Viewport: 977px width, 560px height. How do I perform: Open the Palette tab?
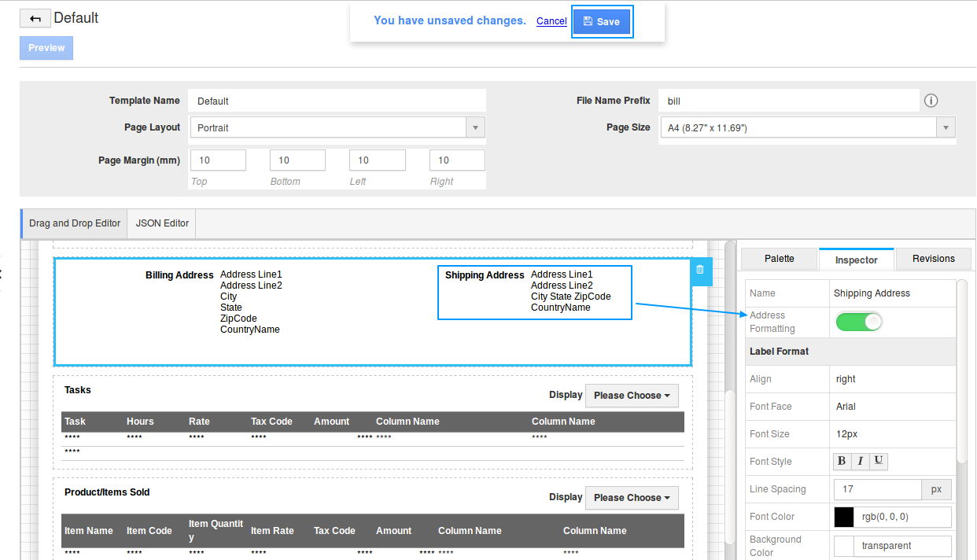pyautogui.click(x=779, y=259)
